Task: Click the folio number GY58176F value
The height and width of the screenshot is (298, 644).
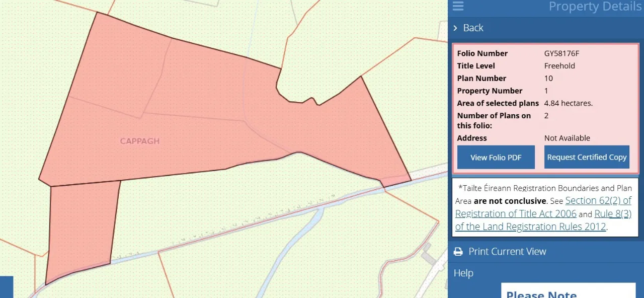Action: coord(561,53)
